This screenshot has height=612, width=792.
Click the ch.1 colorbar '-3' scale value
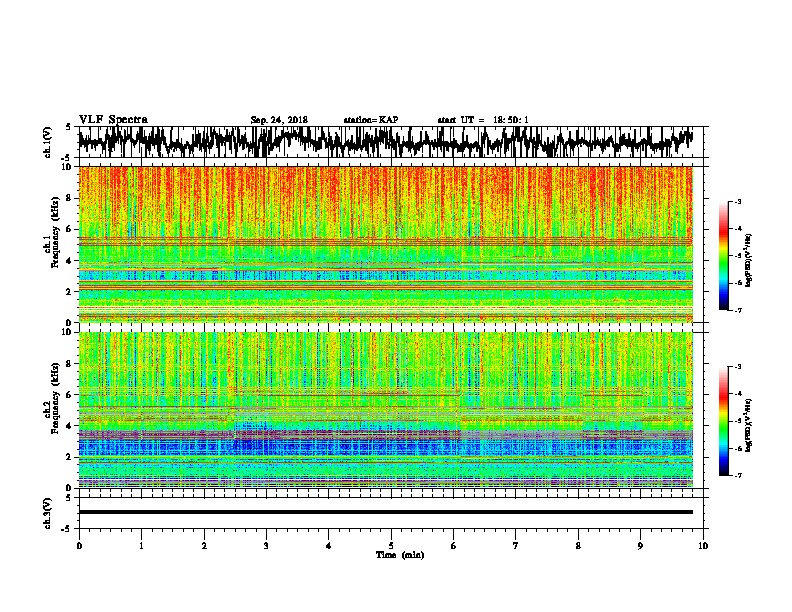(738, 201)
